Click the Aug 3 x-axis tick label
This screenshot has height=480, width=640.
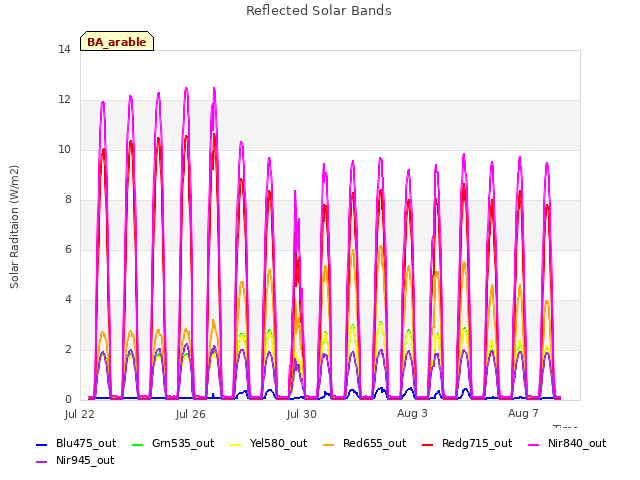pyautogui.click(x=412, y=413)
